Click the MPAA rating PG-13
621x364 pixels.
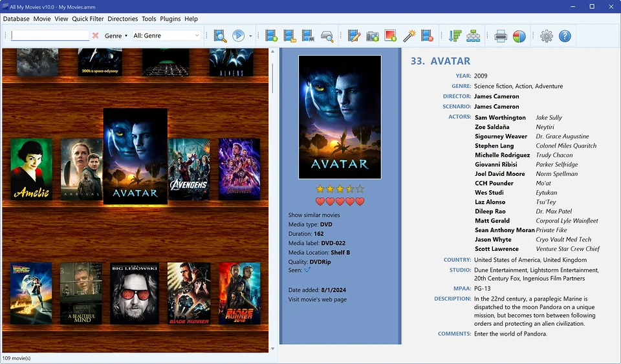(x=483, y=288)
